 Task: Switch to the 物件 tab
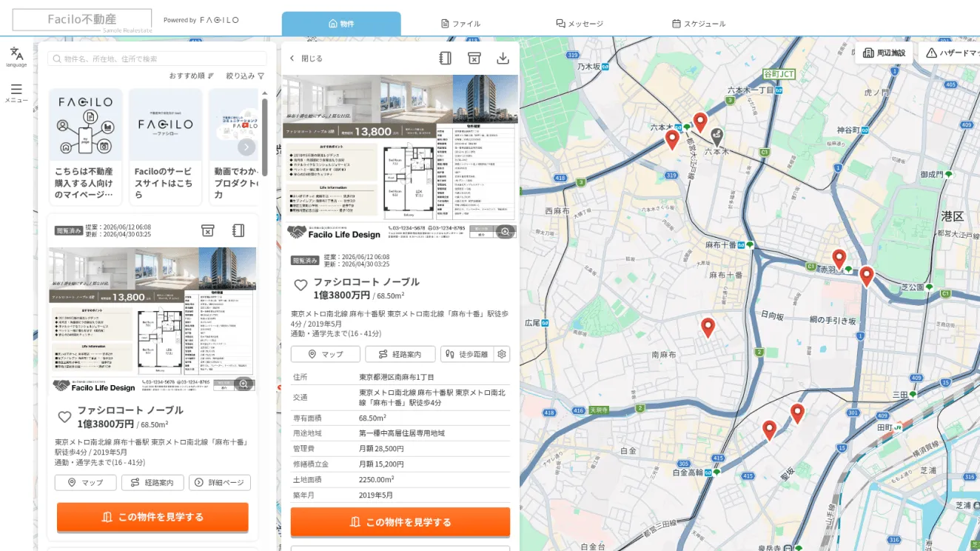(x=341, y=24)
